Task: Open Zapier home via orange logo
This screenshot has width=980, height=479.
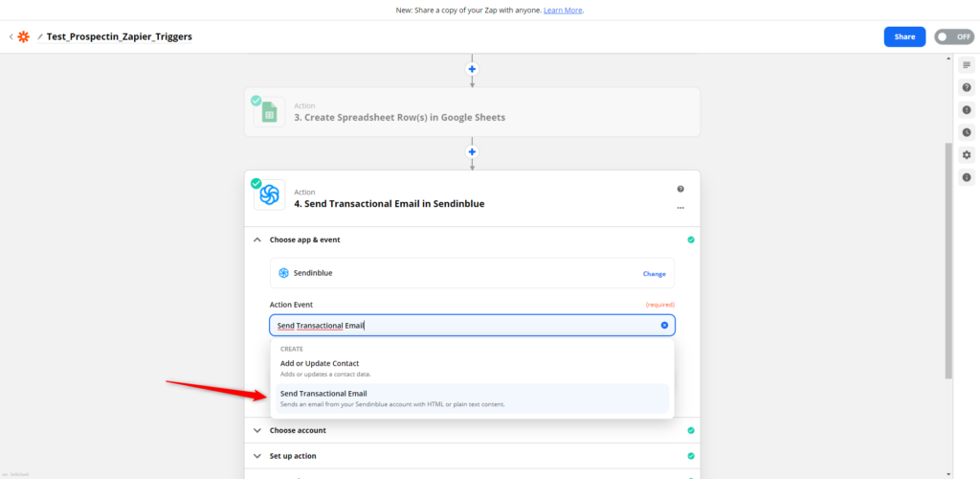Action: point(23,37)
